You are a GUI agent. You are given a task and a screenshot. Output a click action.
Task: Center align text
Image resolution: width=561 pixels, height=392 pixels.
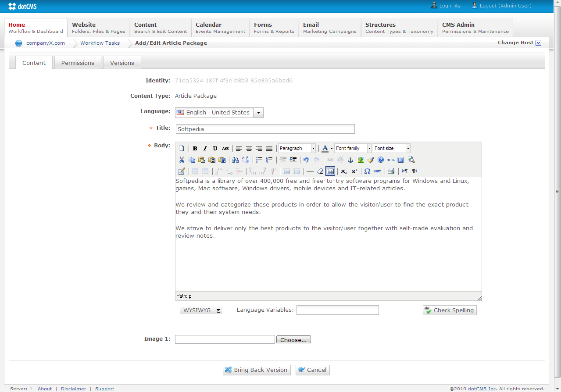(249, 148)
